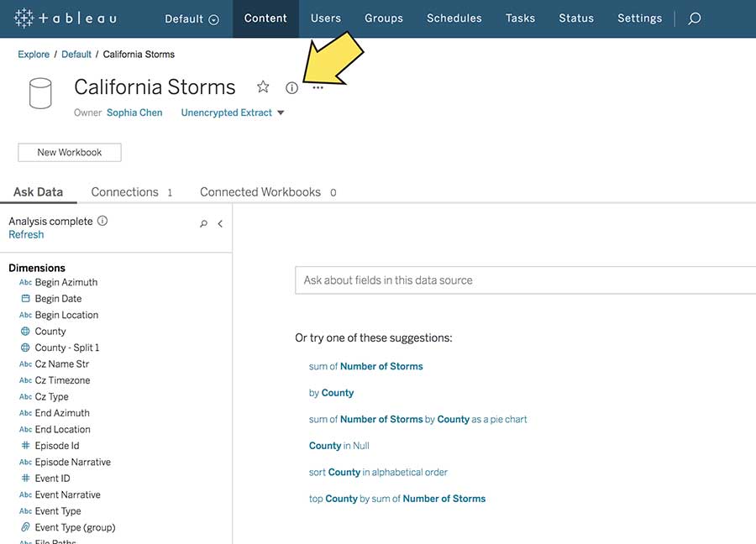This screenshot has width=756, height=544.
Task: Select the Episode Narrative field
Action: pyautogui.click(x=73, y=462)
